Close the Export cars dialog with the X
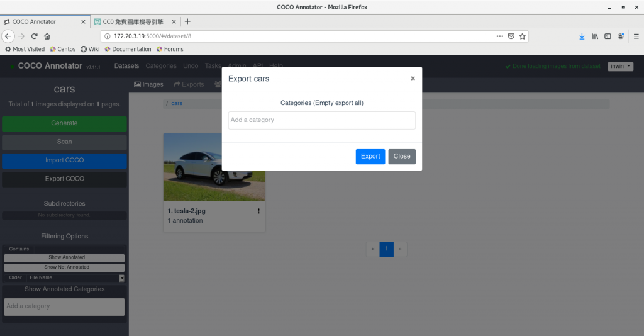Screen dimensions: 644x336 (413, 79)
